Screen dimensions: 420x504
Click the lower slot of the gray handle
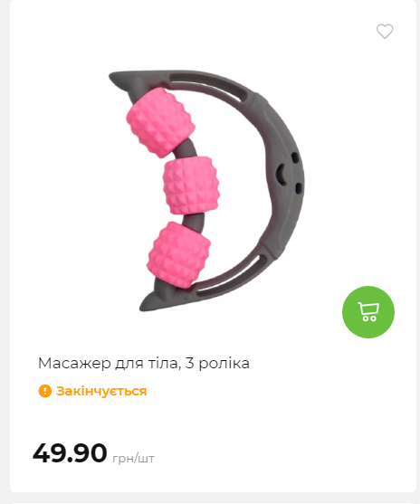point(232,276)
